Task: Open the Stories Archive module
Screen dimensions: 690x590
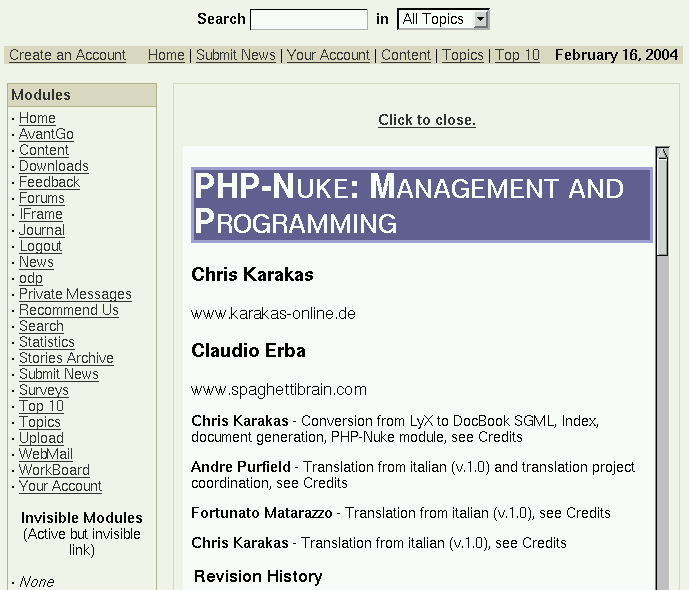Action: 66,358
